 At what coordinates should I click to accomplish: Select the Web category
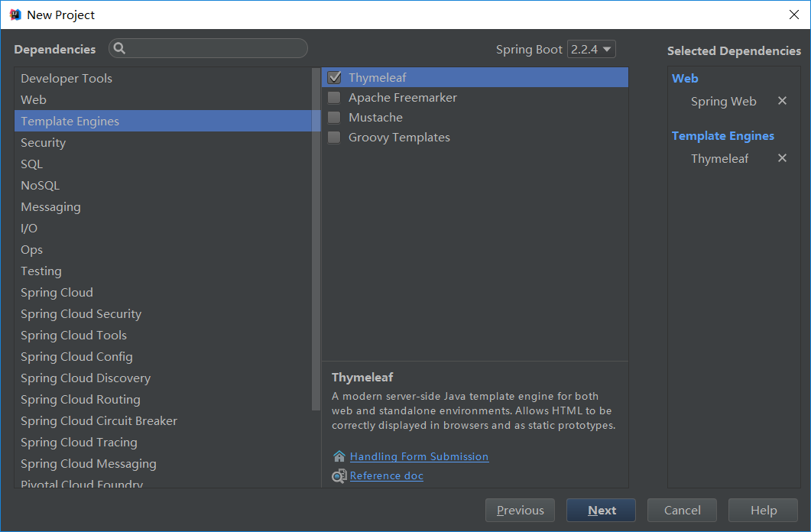click(x=164, y=100)
